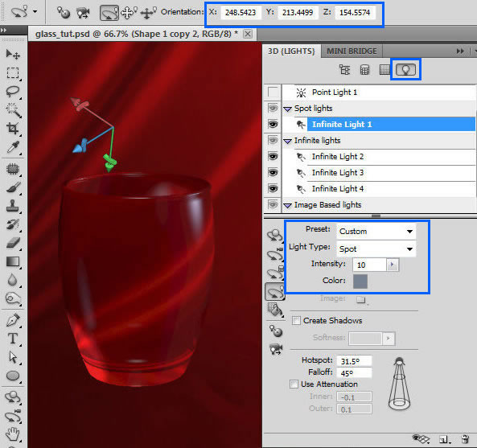Enable the Create Shadows checkbox
This screenshot has height=448, width=477.
click(296, 321)
